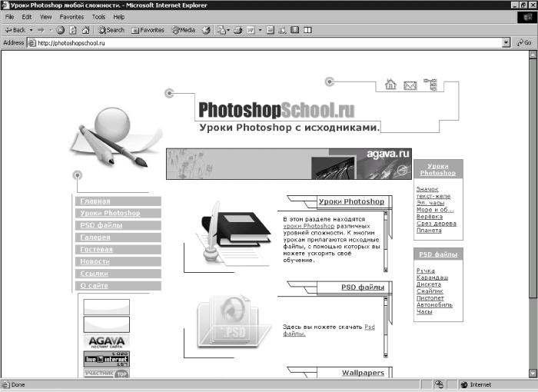Click the site home icon in header
The width and height of the screenshot is (538, 392).
click(390, 84)
